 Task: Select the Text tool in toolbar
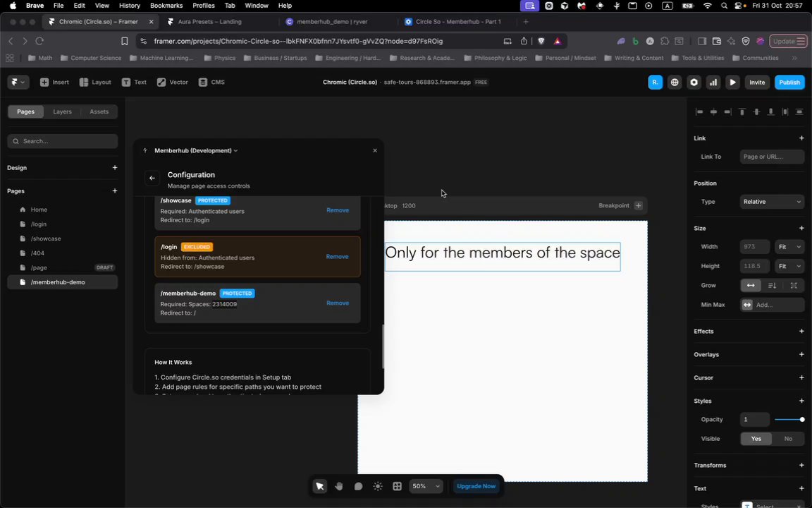pyautogui.click(x=134, y=82)
